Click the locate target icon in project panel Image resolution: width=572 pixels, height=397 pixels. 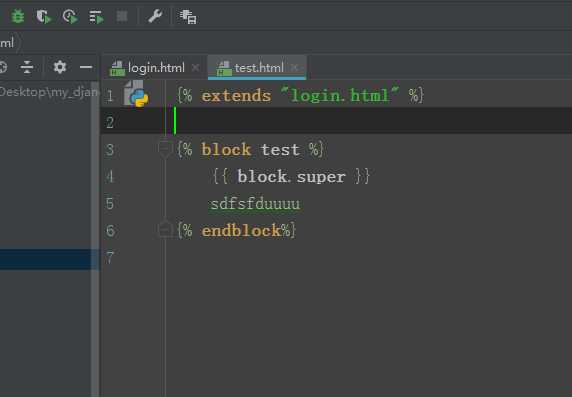click(3, 67)
